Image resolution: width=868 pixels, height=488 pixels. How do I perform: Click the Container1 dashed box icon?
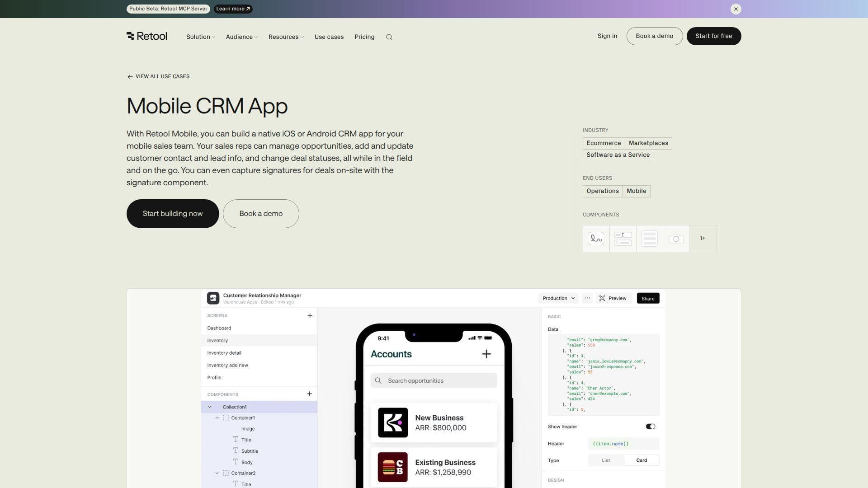226,418
